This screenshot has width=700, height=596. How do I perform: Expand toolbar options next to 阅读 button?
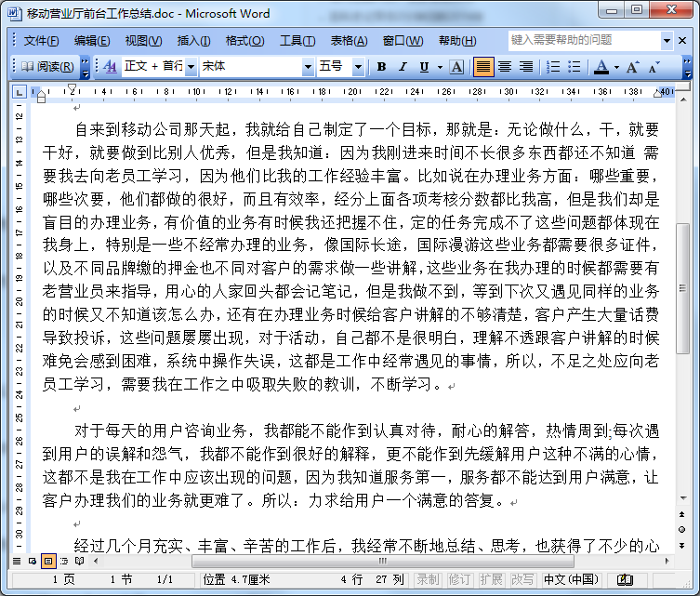coord(85,67)
